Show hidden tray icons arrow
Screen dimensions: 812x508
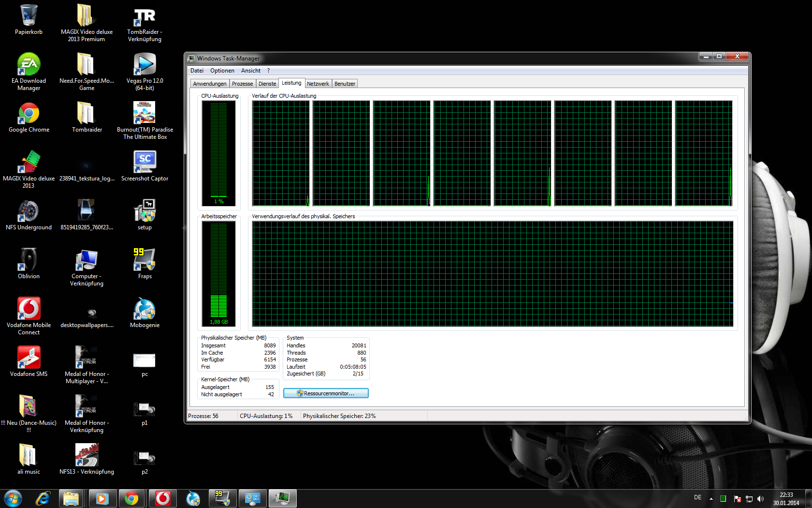[711, 499]
